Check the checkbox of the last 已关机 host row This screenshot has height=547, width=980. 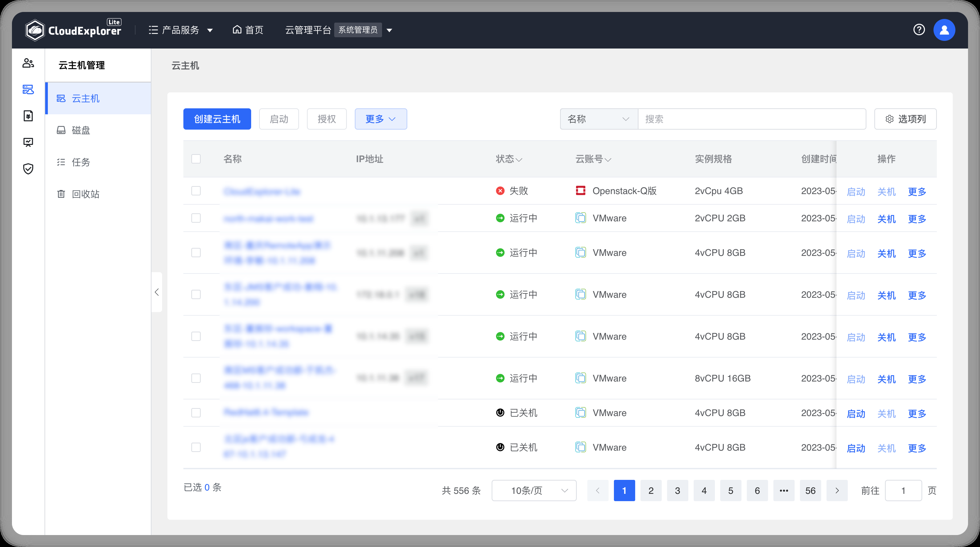tap(196, 447)
